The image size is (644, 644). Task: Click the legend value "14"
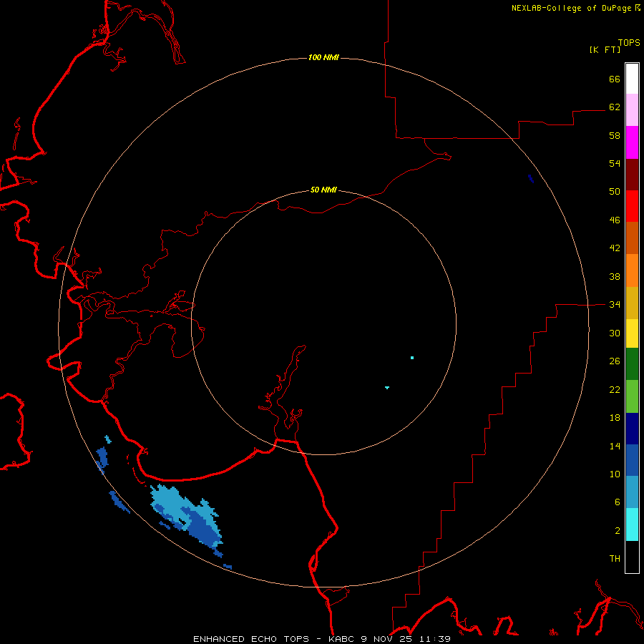click(x=615, y=446)
